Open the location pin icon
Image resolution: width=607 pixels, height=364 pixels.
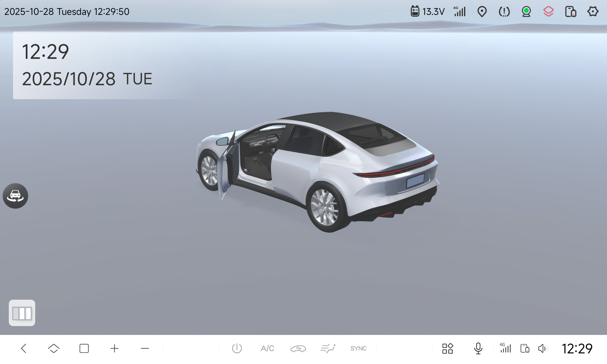482,12
